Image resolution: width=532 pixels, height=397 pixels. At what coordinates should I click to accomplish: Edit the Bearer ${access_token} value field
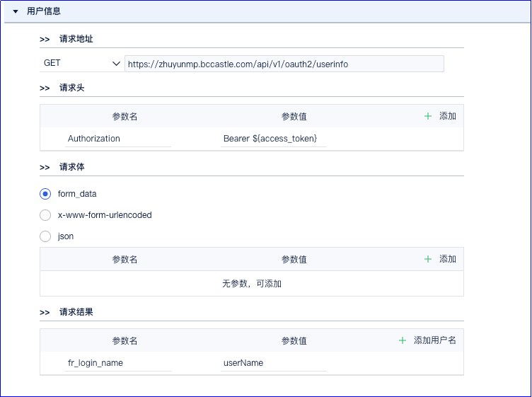274,139
